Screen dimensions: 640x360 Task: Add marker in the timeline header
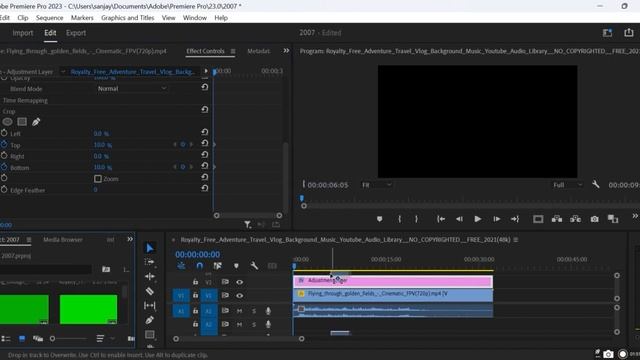[x=236, y=266]
